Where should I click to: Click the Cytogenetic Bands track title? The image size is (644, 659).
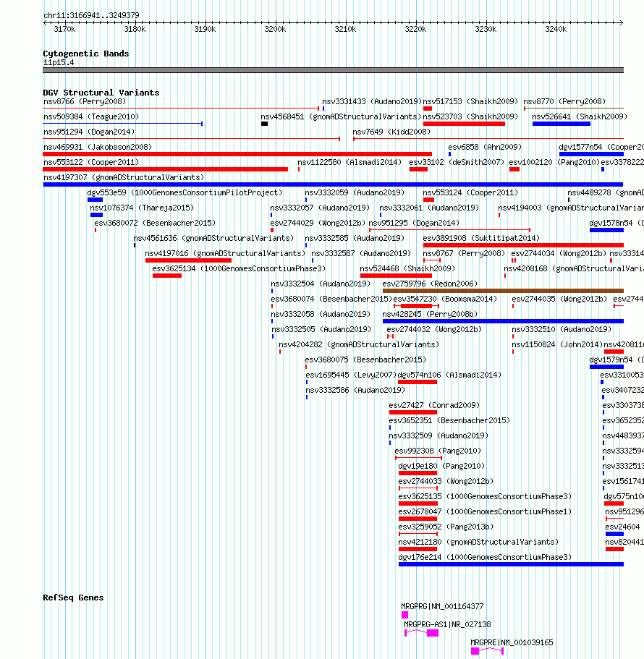pyautogui.click(x=86, y=54)
